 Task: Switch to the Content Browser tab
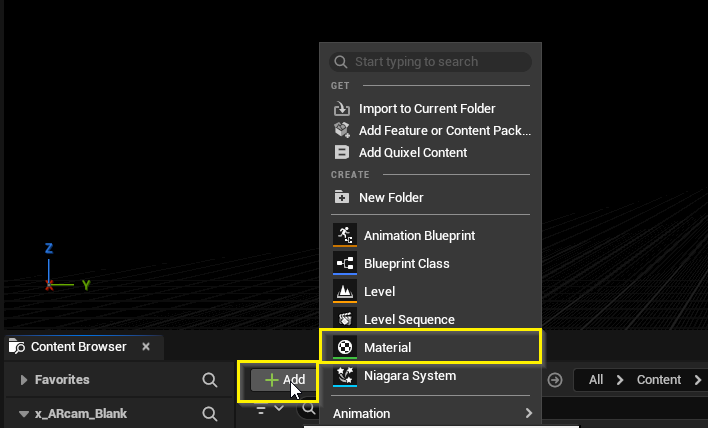click(78, 347)
